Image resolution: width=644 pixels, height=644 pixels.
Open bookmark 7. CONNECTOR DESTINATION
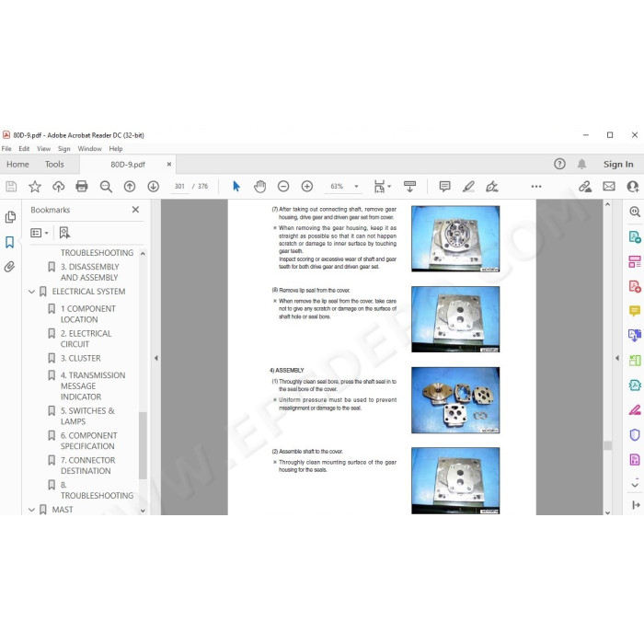point(88,466)
